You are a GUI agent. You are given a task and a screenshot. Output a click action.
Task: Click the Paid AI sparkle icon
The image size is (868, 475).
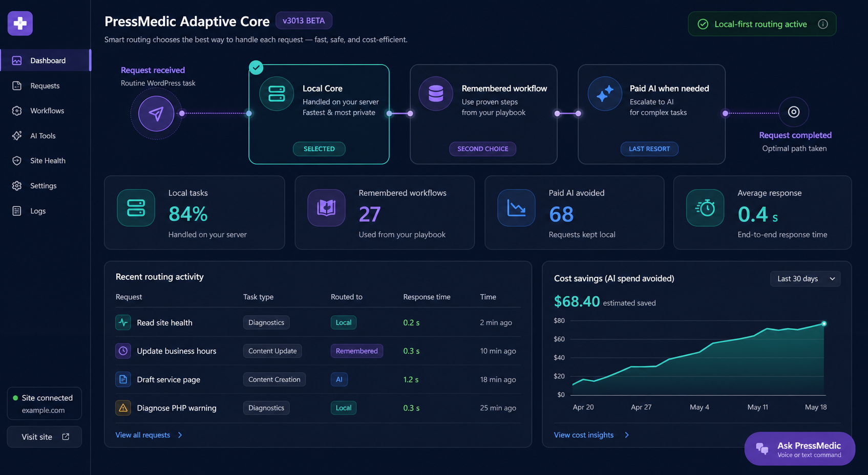click(x=605, y=94)
